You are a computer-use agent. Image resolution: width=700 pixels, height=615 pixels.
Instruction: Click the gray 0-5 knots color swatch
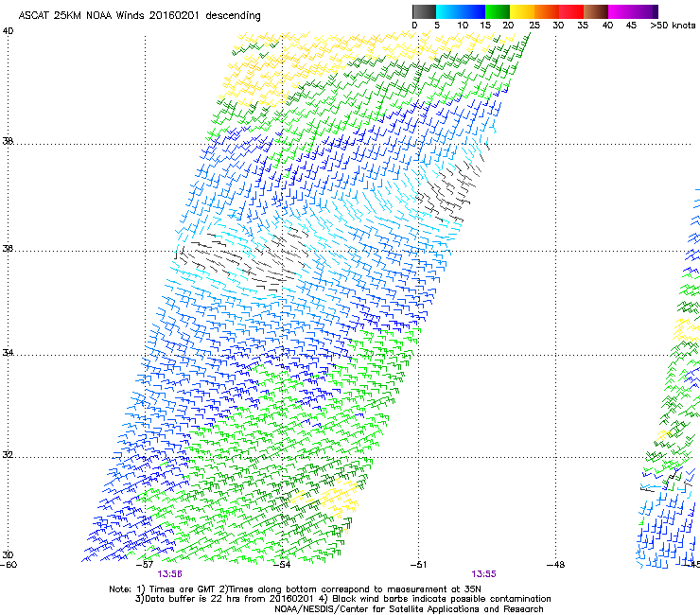pos(424,11)
